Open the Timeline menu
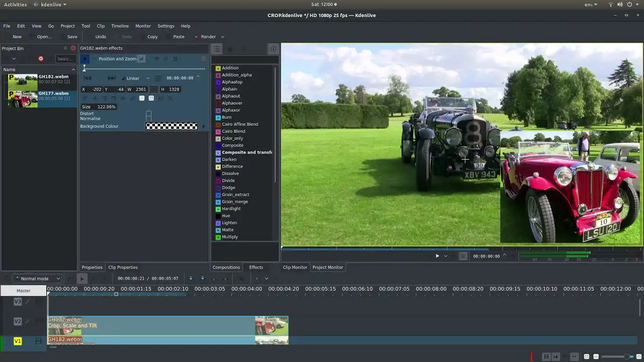 (x=120, y=26)
